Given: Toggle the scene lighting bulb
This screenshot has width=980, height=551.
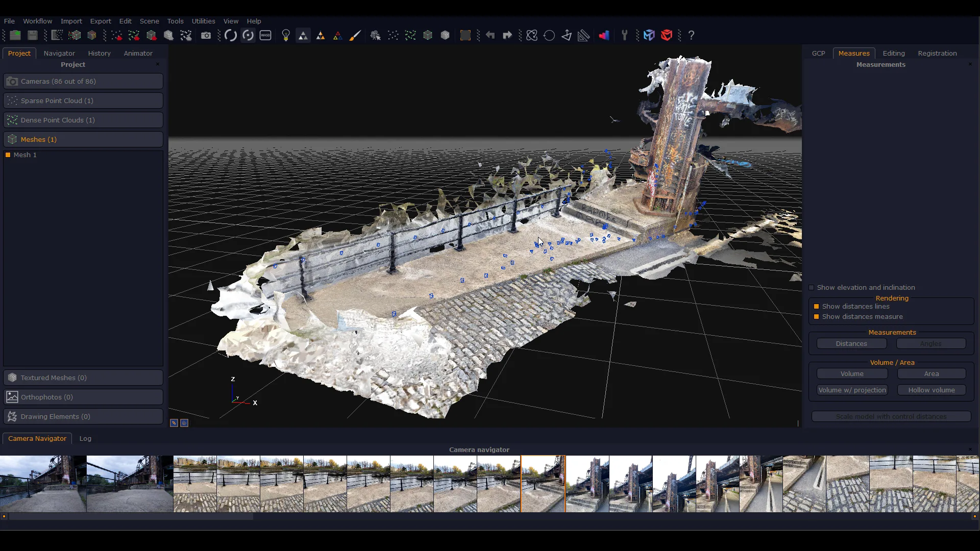Looking at the screenshot, I should click(286, 35).
